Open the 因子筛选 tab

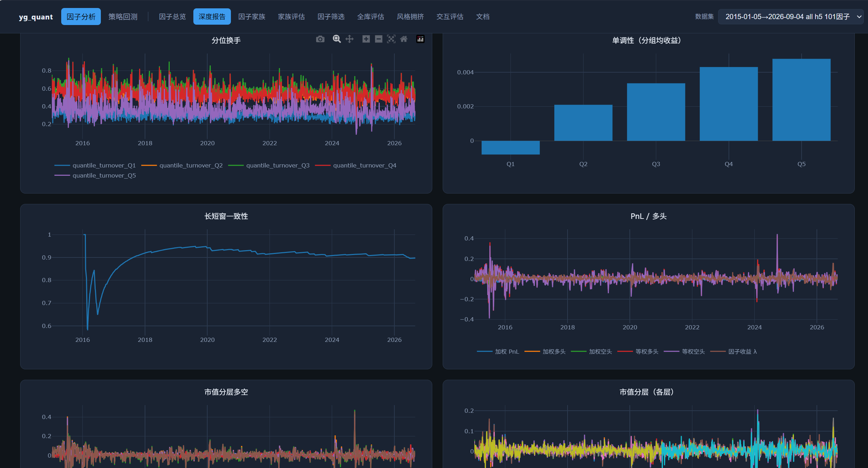pyautogui.click(x=331, y=17)
